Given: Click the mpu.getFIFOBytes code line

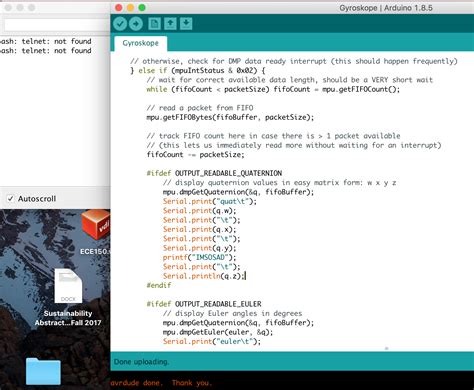Looking at the screenshot, I should (x=230, y=117).
